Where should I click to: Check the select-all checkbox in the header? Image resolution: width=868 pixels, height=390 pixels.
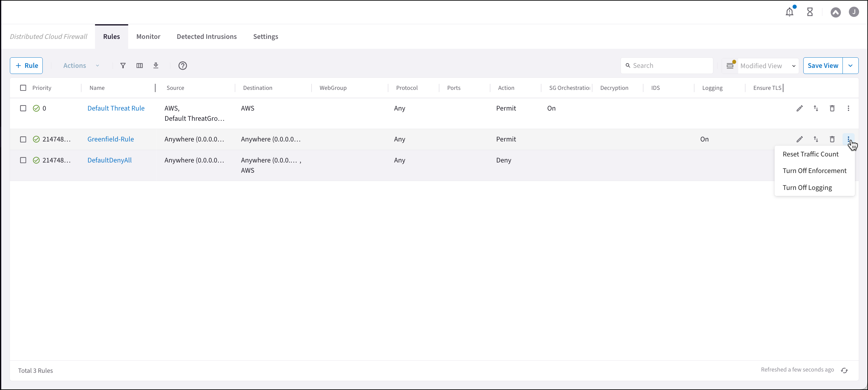[23, 88]
